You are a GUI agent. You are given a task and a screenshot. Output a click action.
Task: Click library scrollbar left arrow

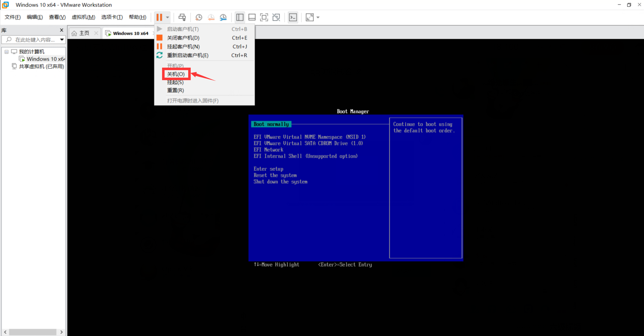point(5,332)
